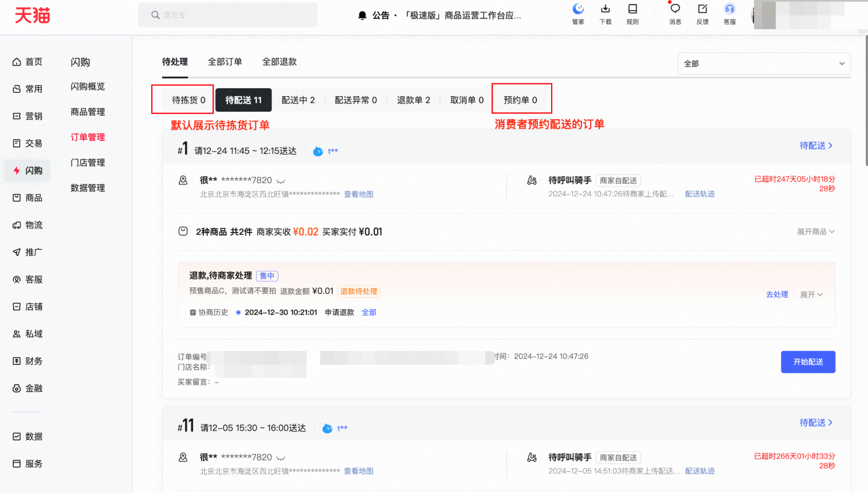Click the 反馈 feedback icon
Screen dimensions: 868x493
[702, 9]
